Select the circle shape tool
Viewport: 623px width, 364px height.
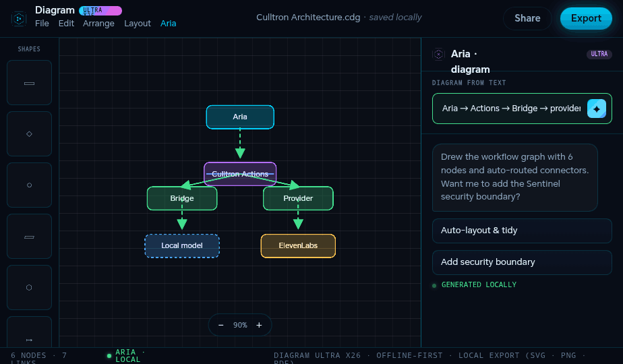point(29,185)
